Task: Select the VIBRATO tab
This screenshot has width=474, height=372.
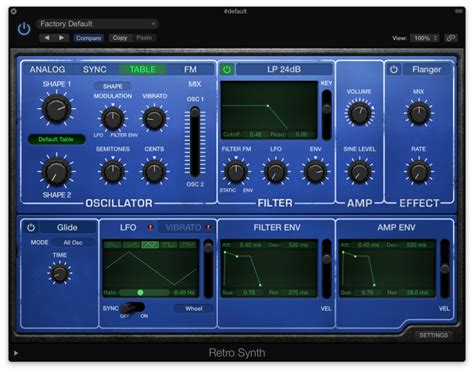Action: tap(184, 228)
